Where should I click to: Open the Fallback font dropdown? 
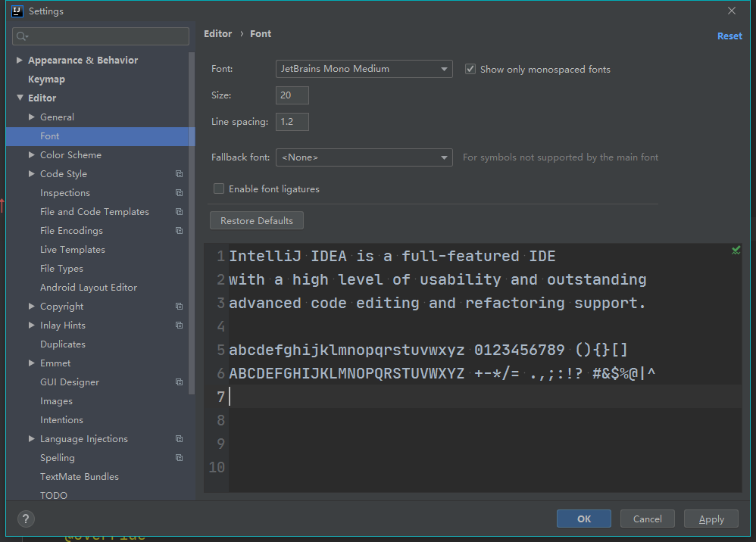tap(364, 157)
